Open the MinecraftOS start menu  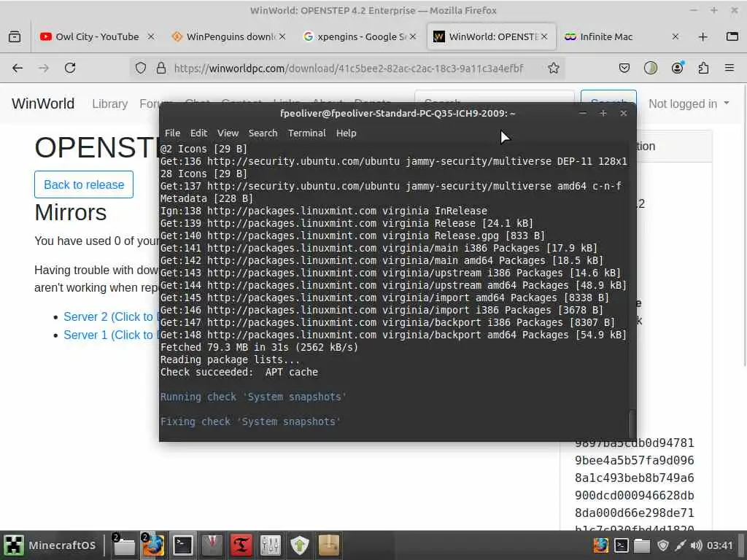coord(51,545)
